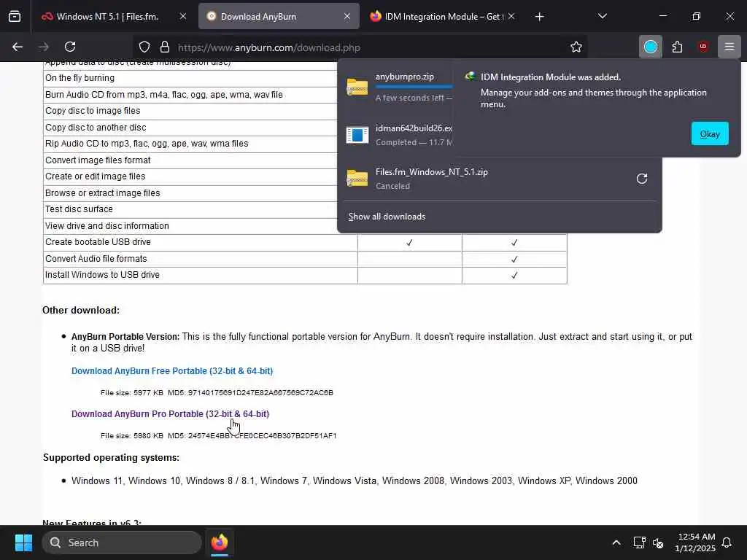Viewport: 747px width, 560px height.
Task: Click Files.fm_Windows_NT_5.1.zip file icon
Action: tap(357, 179)
